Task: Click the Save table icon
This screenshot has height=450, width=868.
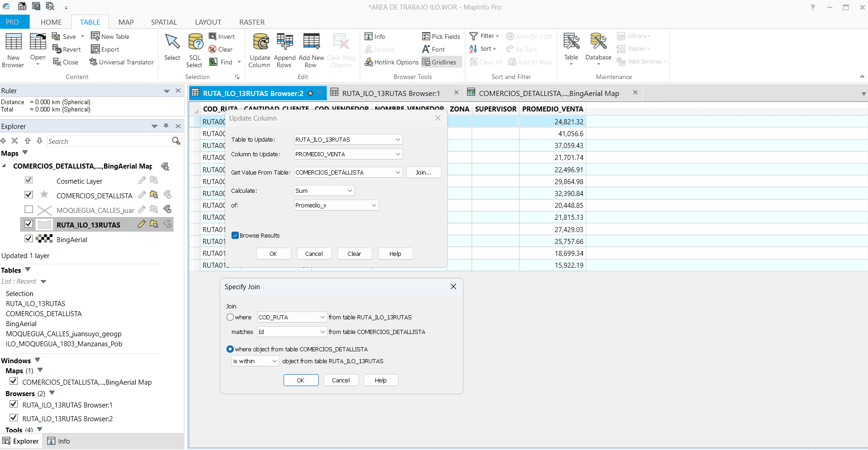Action: point(64,37)
